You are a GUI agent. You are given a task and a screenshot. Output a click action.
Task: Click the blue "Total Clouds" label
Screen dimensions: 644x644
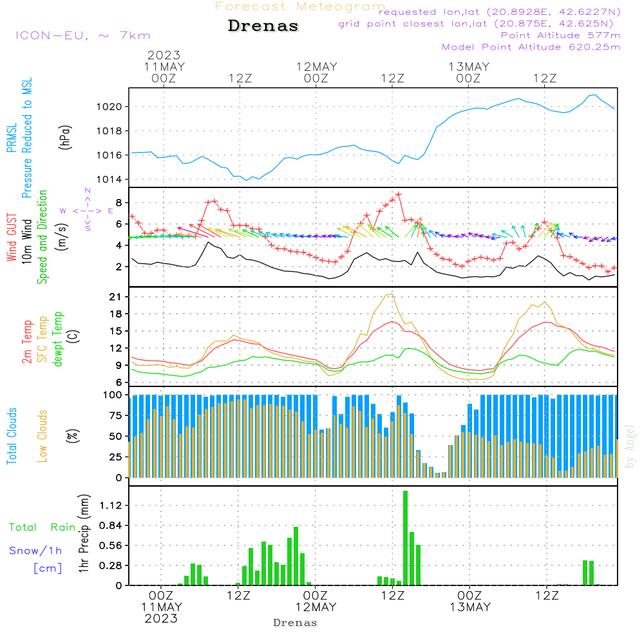tap(12, 436)
